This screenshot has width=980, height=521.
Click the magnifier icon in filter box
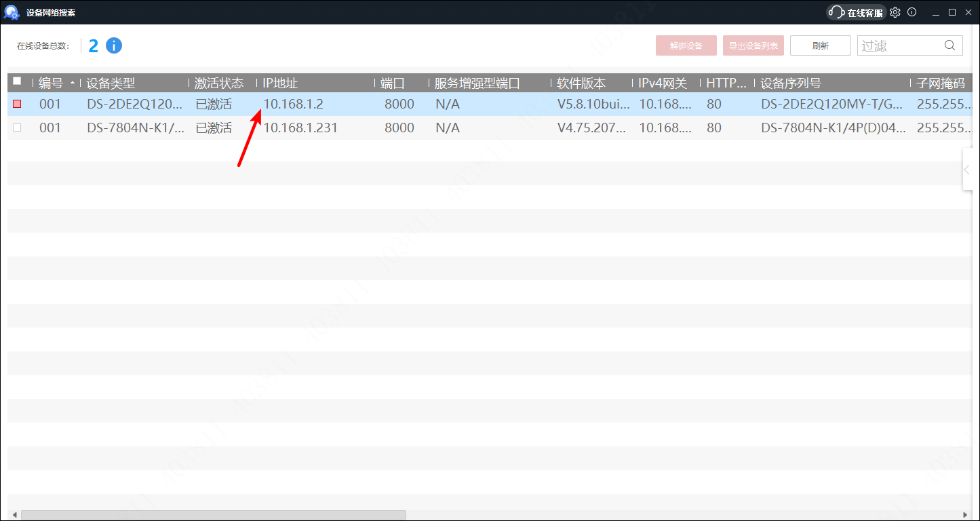pos(950,45)
